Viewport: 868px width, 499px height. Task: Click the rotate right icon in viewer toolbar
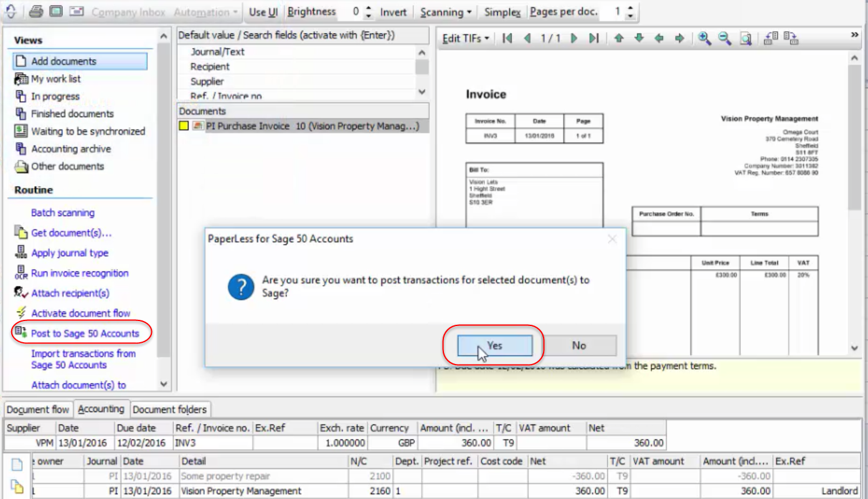(x=791, y=38)
